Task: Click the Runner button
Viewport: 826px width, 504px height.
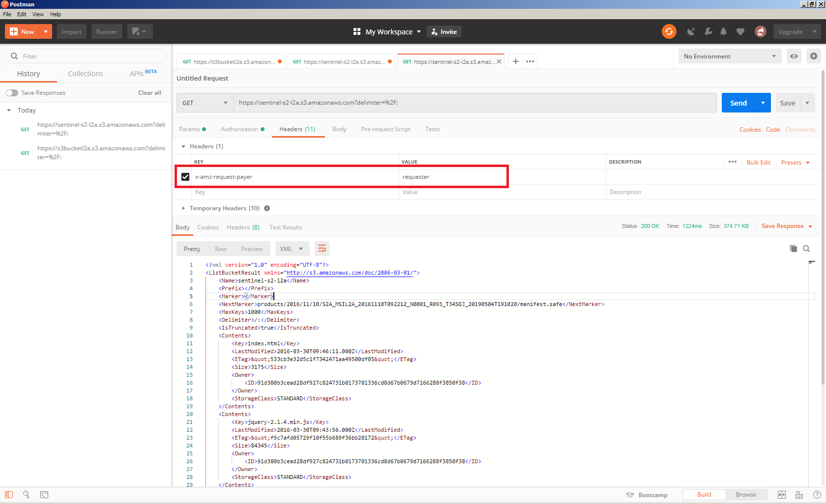Action: click(x=107, y=31)
